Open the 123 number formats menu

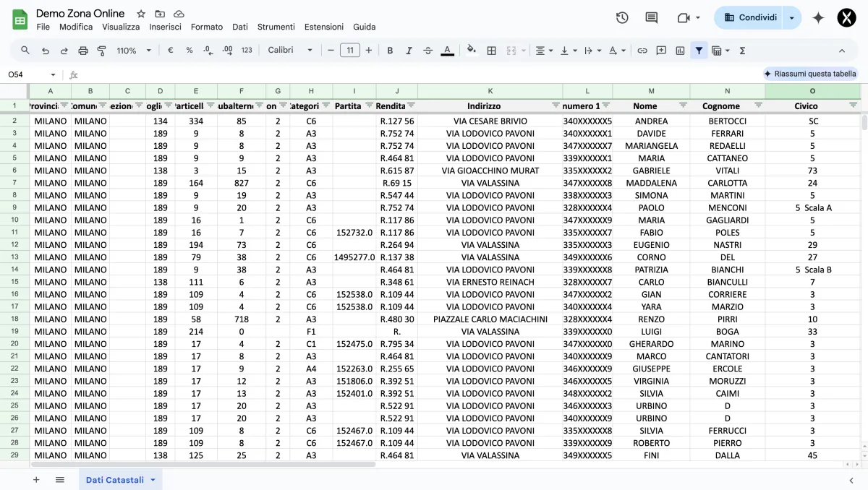(247, 51)
